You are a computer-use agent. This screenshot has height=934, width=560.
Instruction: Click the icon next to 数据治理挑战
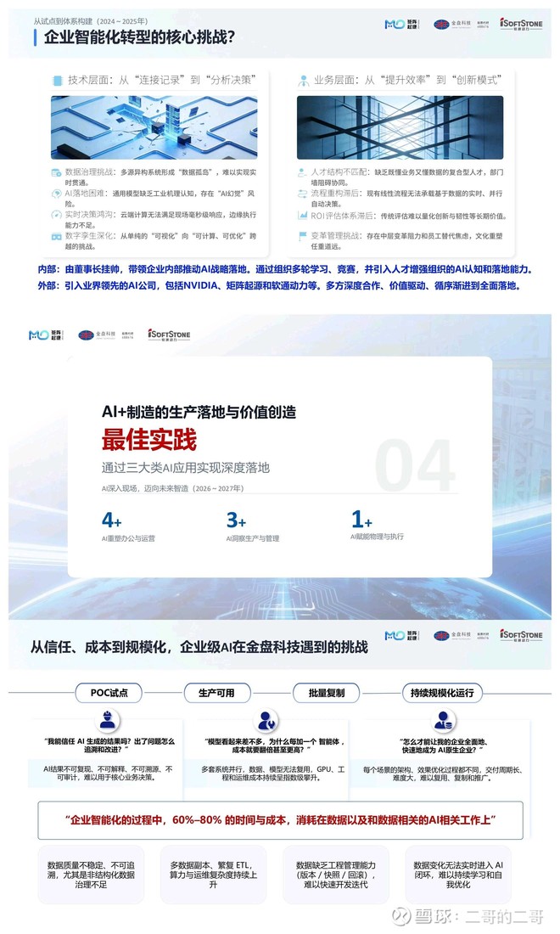pos(56,172)
